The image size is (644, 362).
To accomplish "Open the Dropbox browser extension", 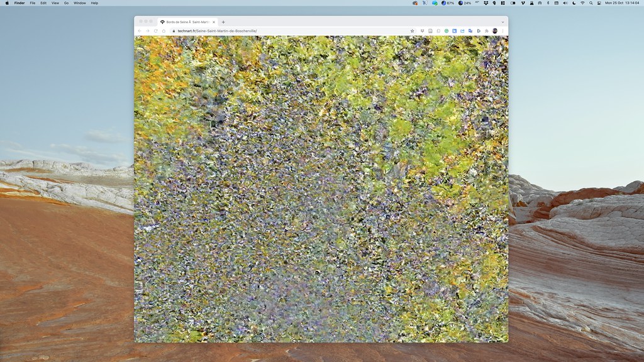I will [422, 31].
